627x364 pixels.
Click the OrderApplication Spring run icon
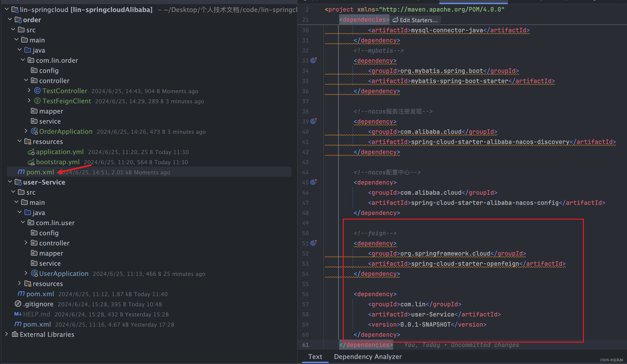tap(34, 131)
